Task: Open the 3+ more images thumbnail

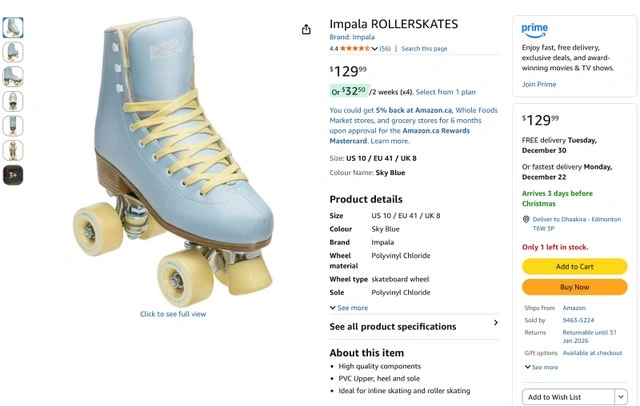Action: click(13, 175)
